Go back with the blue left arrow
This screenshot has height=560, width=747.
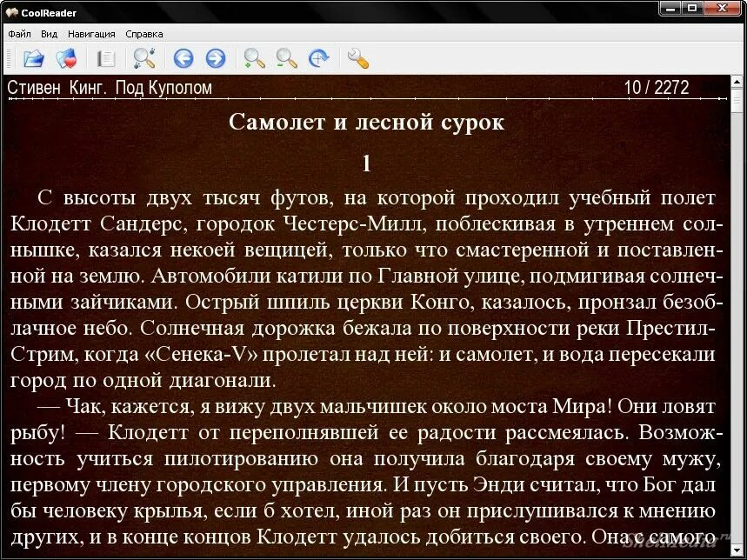(183, 58)
